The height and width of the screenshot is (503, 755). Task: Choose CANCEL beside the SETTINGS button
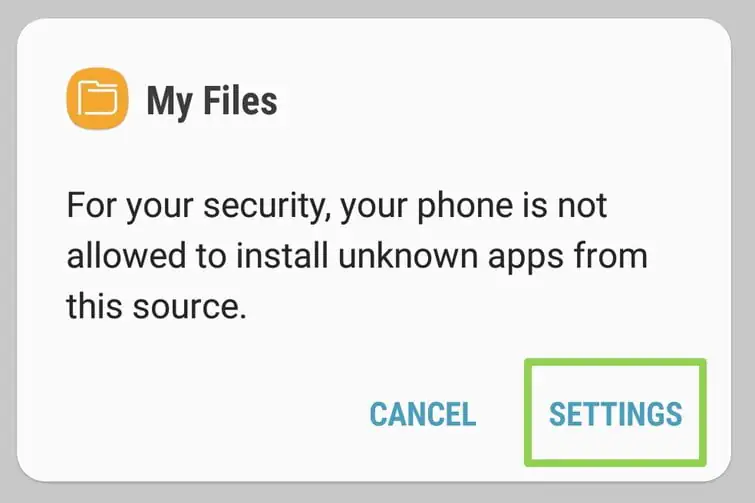click(422, 413)
